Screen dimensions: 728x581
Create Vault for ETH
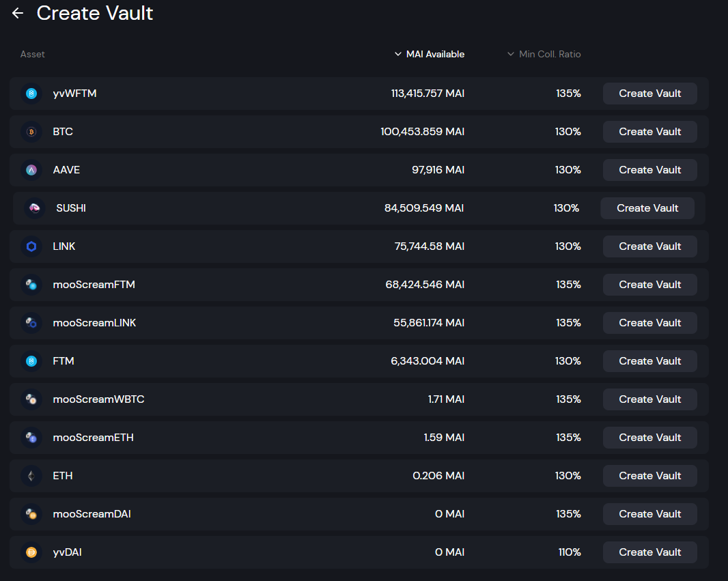click(649, 476)
